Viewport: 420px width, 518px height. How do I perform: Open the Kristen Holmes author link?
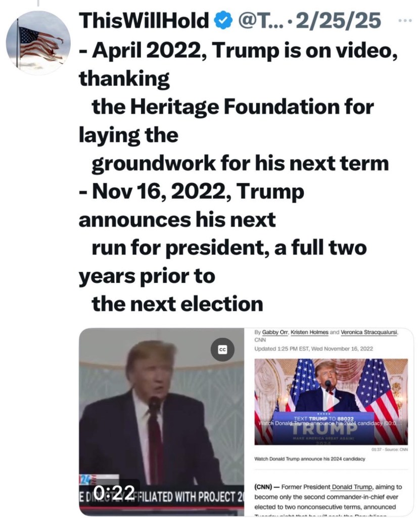tap(309, 332)
